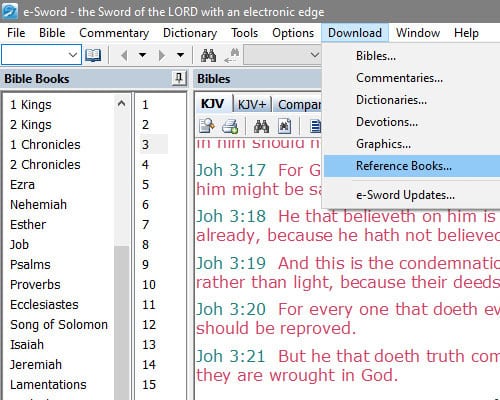
Task: Expand the forward history dropdown arrow
Action: click(x=181, y=55)
